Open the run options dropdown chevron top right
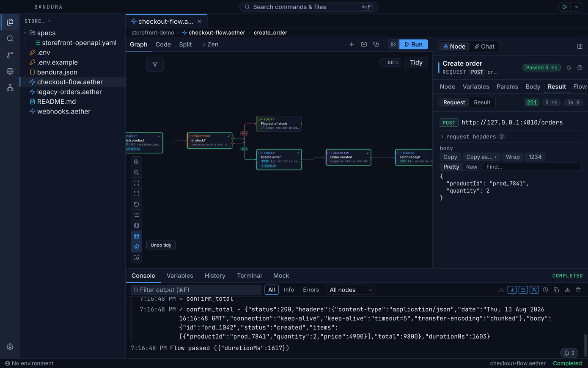588x368 pixels. pyautogui.click(x=577, y=7)
